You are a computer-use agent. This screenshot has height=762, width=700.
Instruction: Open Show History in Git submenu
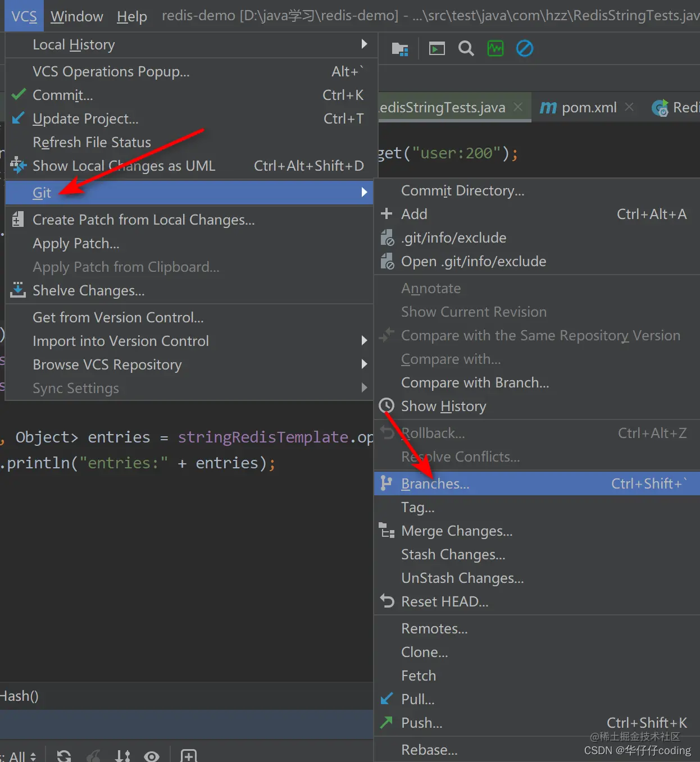pos(537,406)
